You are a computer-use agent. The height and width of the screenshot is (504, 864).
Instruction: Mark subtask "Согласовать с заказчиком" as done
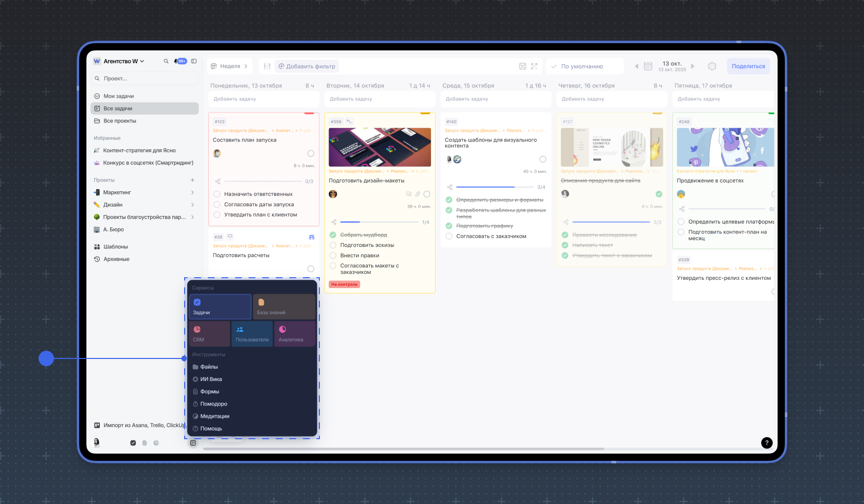pos(449,237)
